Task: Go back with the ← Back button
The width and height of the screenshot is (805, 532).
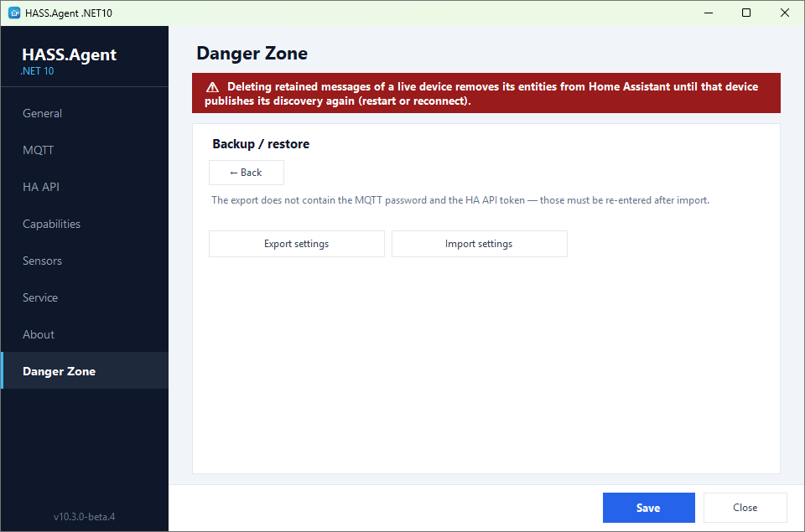Action: pyautogui.click(x=247, y=173)
